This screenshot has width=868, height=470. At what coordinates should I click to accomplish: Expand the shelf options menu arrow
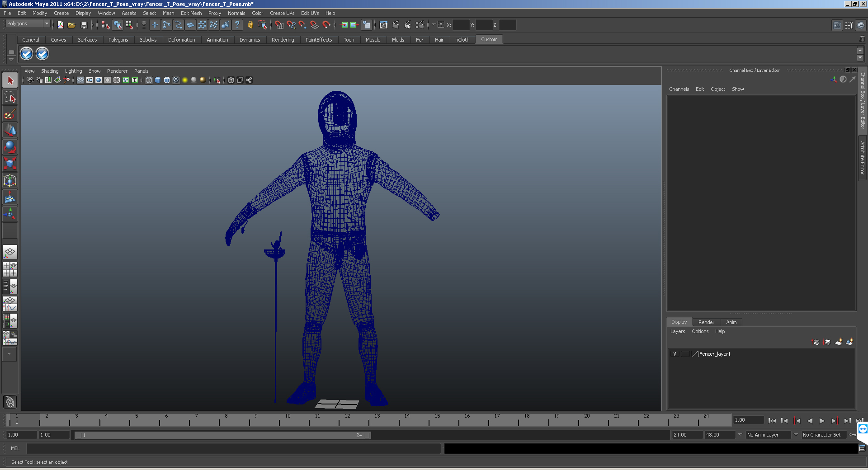point(11,59)
